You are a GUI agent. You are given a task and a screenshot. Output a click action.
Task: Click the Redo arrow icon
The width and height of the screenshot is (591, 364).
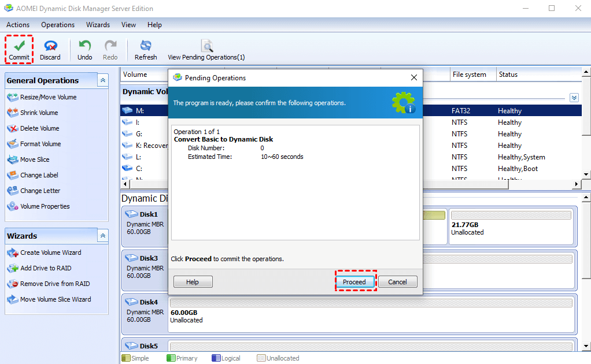110,46
